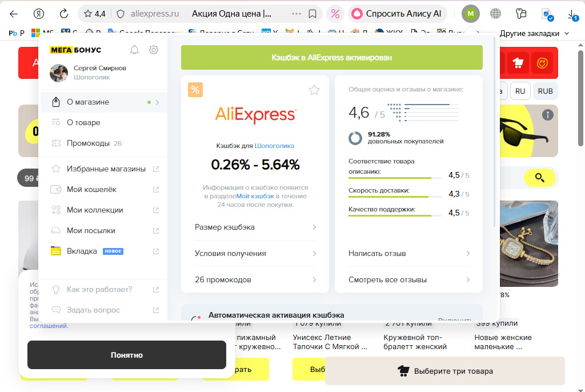Open the browser extensions icon

[x=521, y=14]
